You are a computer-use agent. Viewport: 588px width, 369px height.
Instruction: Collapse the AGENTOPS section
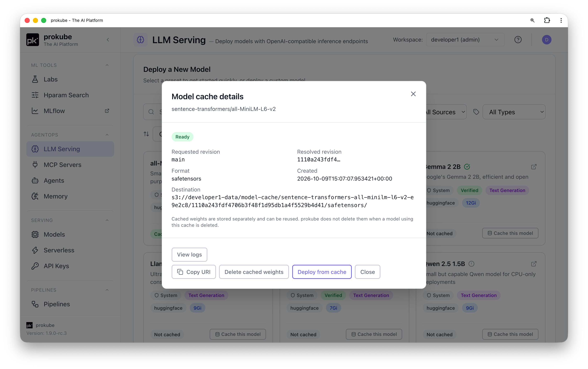click(107, 135)
